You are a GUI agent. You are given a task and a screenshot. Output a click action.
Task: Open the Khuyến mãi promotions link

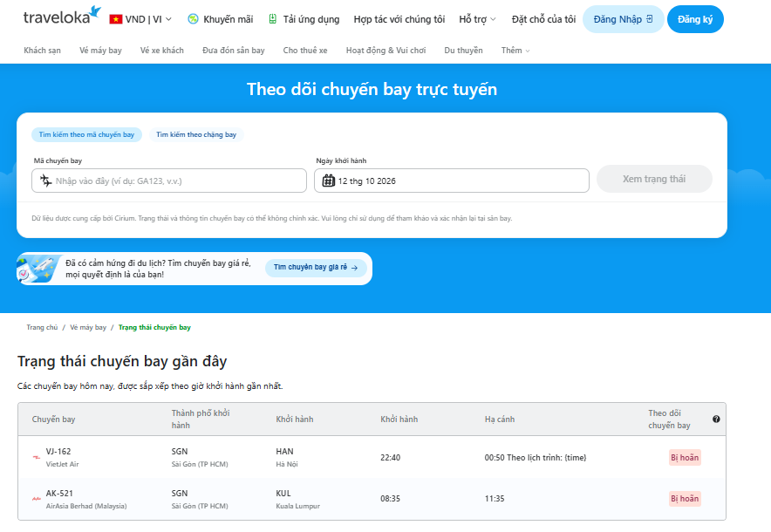tap(229, 19)
